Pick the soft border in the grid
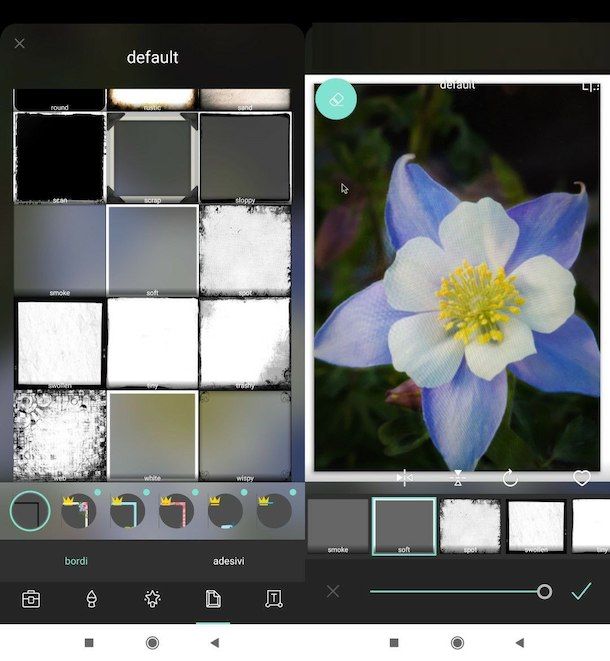610x661 pixels. [x=152, y=251]
